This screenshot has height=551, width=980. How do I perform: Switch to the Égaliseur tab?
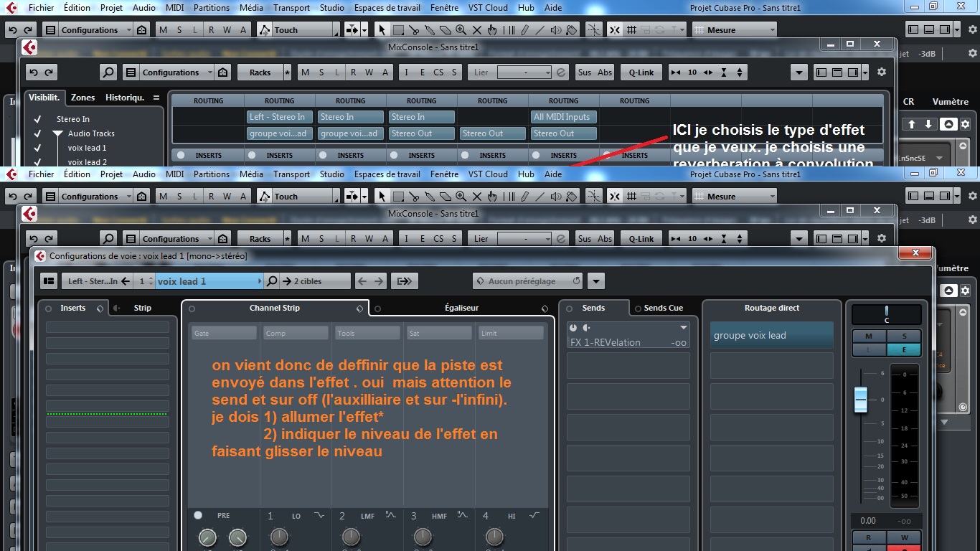(461, 308)
